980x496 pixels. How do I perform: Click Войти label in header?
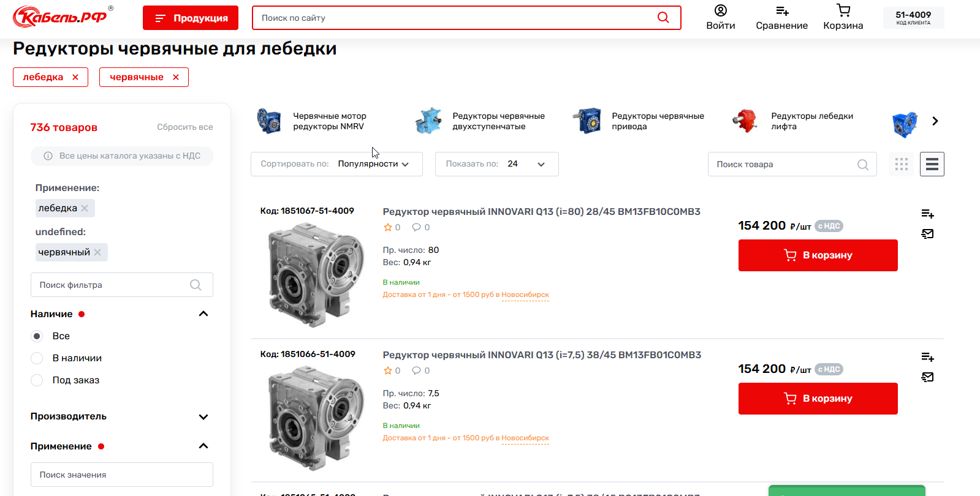coord(721,26)
